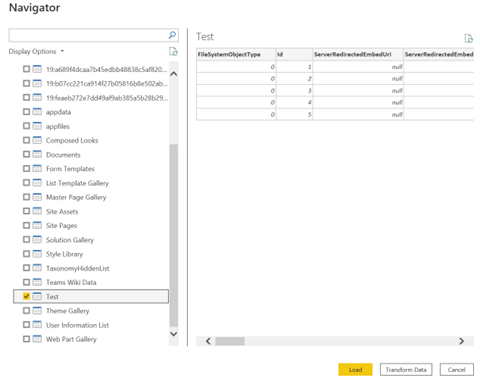Screen dimensions: 480x381
Task: Click list scrollbar down arrow
Action: pos(174,334)
